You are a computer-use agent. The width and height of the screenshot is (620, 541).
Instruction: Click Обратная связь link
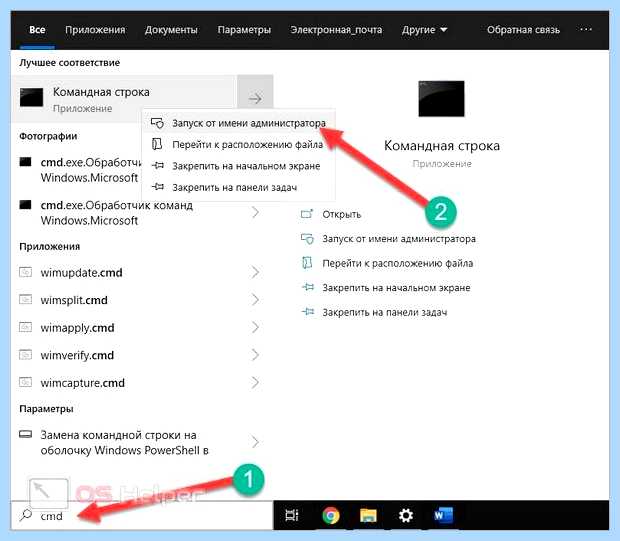pos(523,30)
